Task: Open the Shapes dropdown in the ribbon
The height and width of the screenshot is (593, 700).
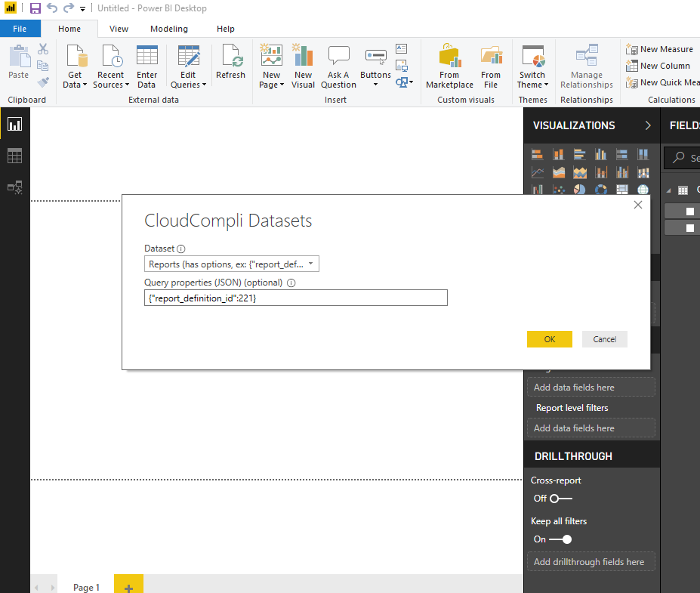Action: (404, 82)
